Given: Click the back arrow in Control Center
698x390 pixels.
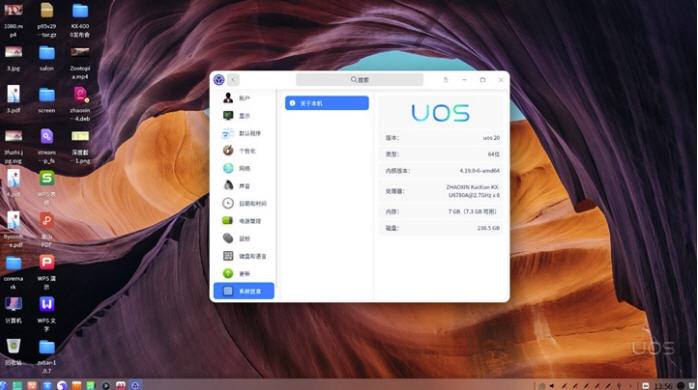Looking at the screenshot, I should [x=233, y=80].
